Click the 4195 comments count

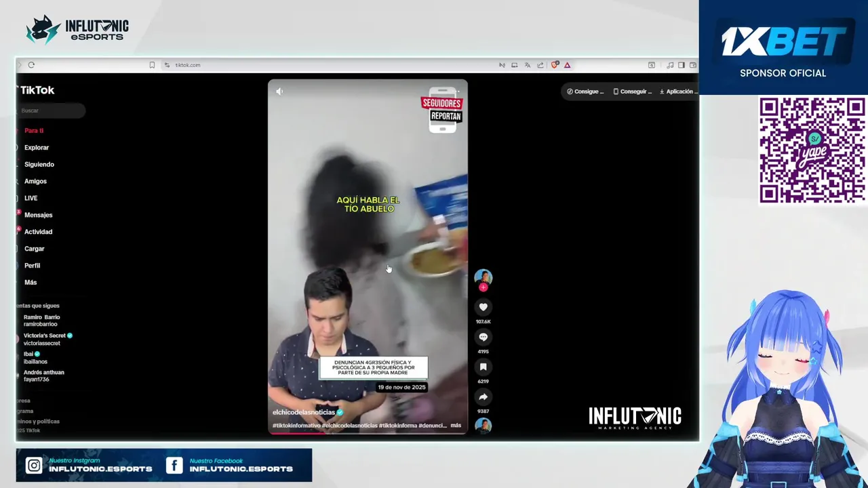[x=483, y=352]
